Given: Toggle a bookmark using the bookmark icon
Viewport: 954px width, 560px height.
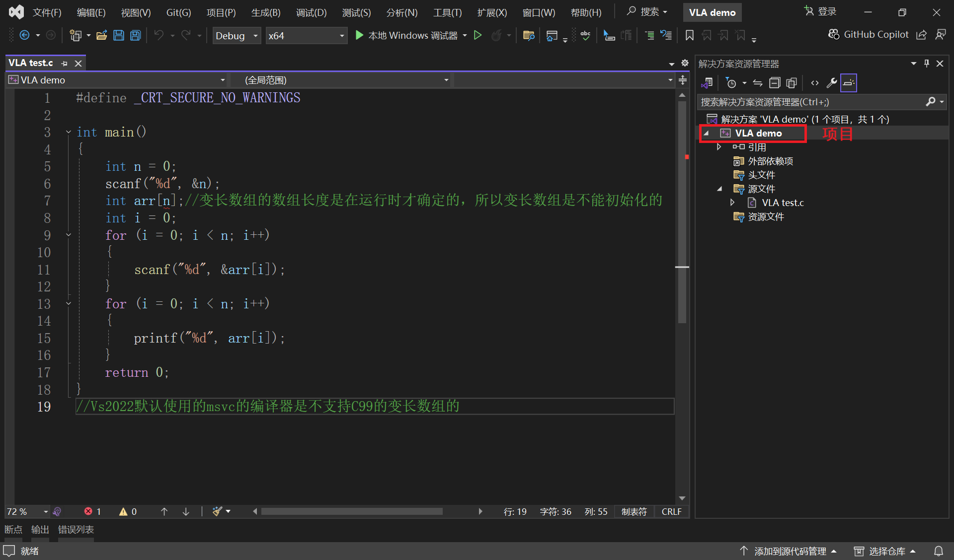Looking at the screenshot, I should pos(689,35).
